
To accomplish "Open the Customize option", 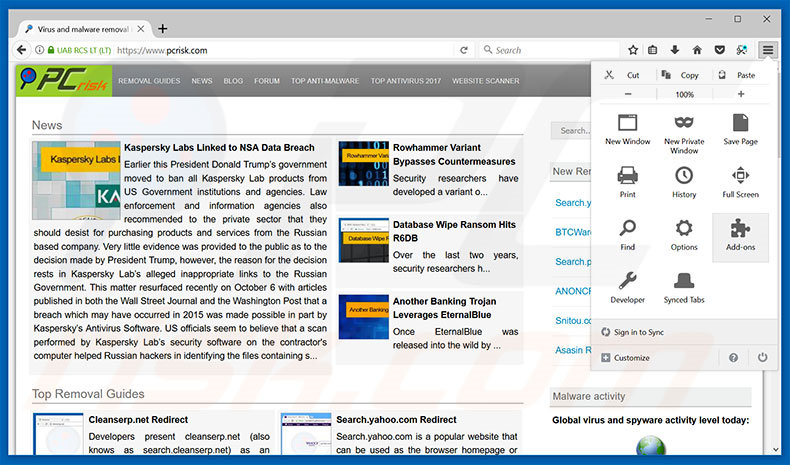I will (631, 358).
